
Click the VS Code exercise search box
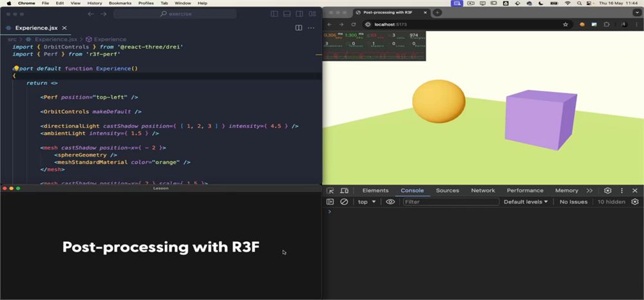pyautogui.click(x=175, y=14)
